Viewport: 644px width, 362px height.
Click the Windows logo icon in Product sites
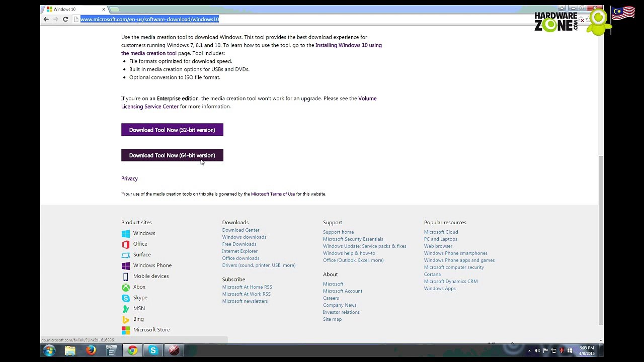pos(125,233)
